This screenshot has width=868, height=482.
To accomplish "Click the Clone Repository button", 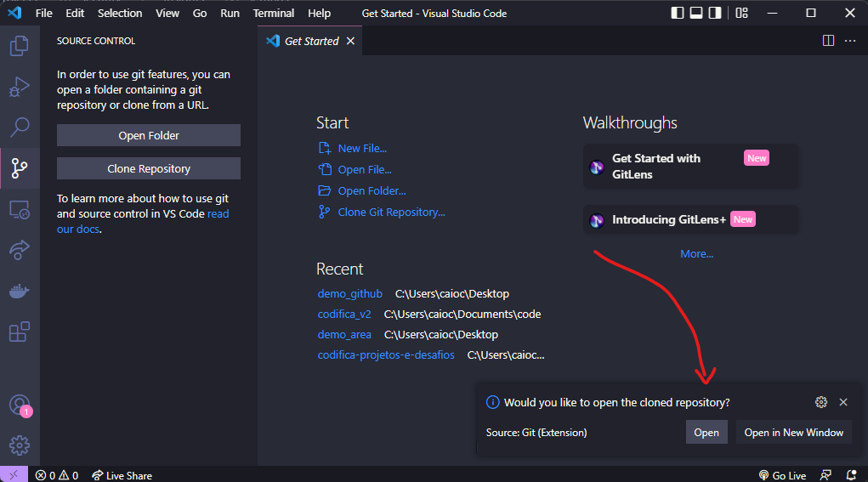I will click(149, 168).
